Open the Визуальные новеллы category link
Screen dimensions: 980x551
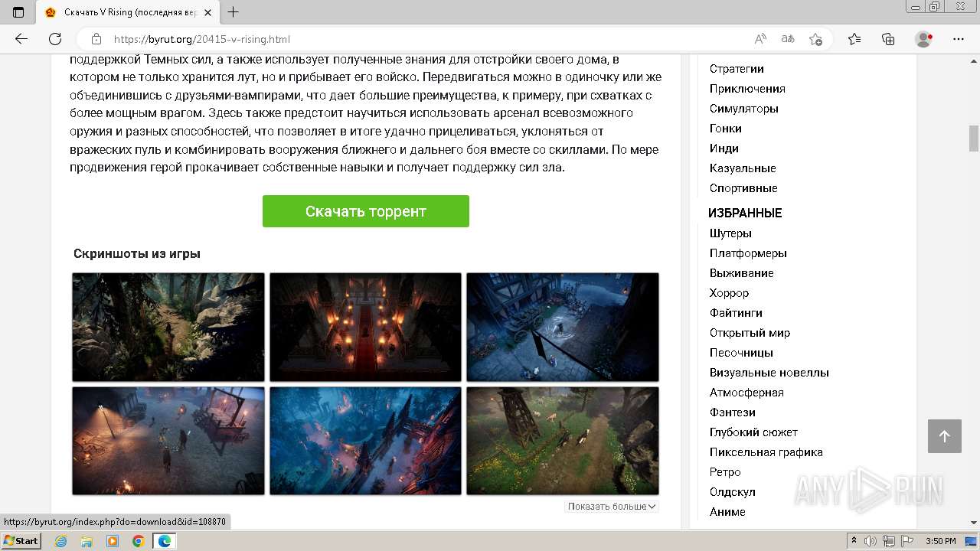coord(769,373)
